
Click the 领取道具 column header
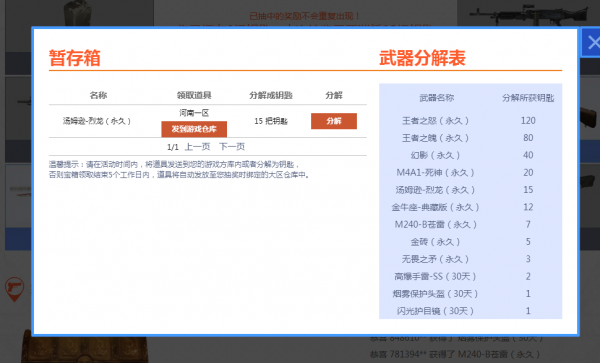194,95
